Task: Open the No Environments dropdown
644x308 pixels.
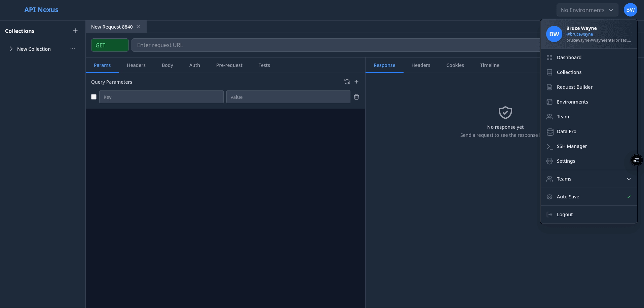Action: point(587,10)
